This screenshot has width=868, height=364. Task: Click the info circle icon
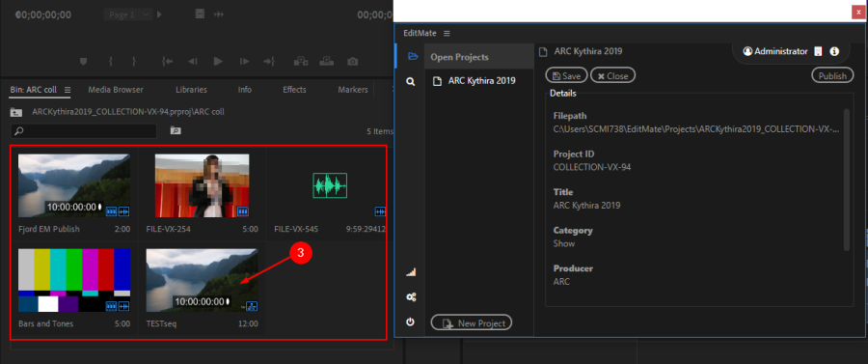(834, 51)
